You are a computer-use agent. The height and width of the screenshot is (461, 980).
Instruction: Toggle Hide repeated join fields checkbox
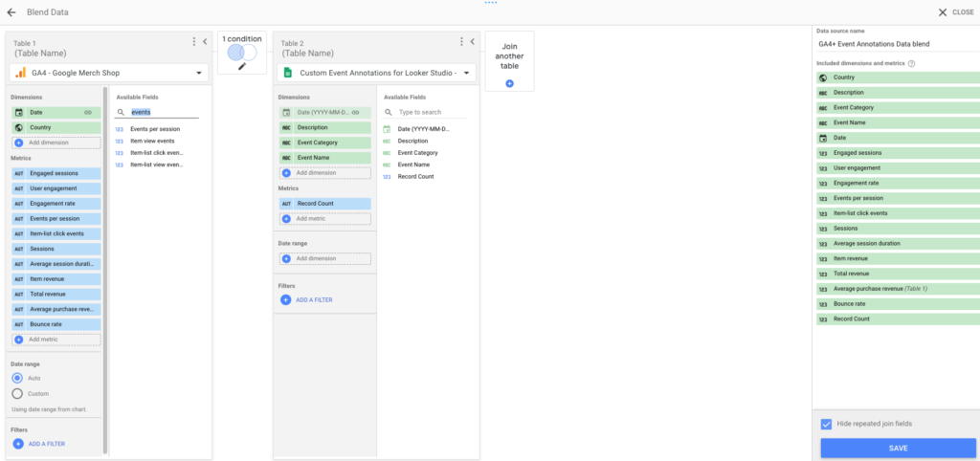tap(826, 424)
